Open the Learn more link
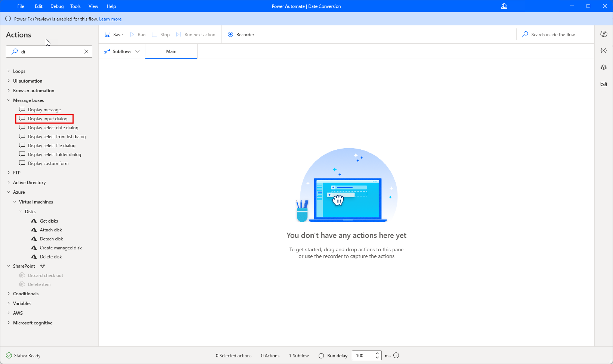 [x=110, y=19]
